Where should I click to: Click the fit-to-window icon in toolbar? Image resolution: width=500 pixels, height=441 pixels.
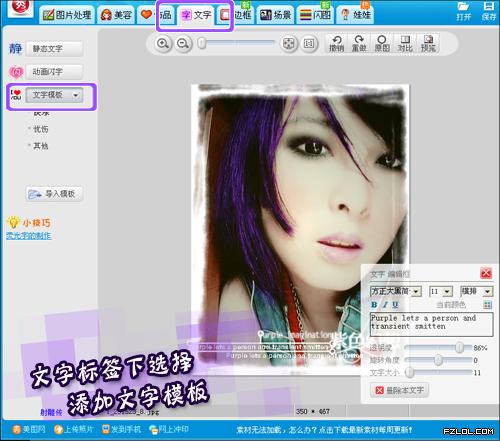288,43
